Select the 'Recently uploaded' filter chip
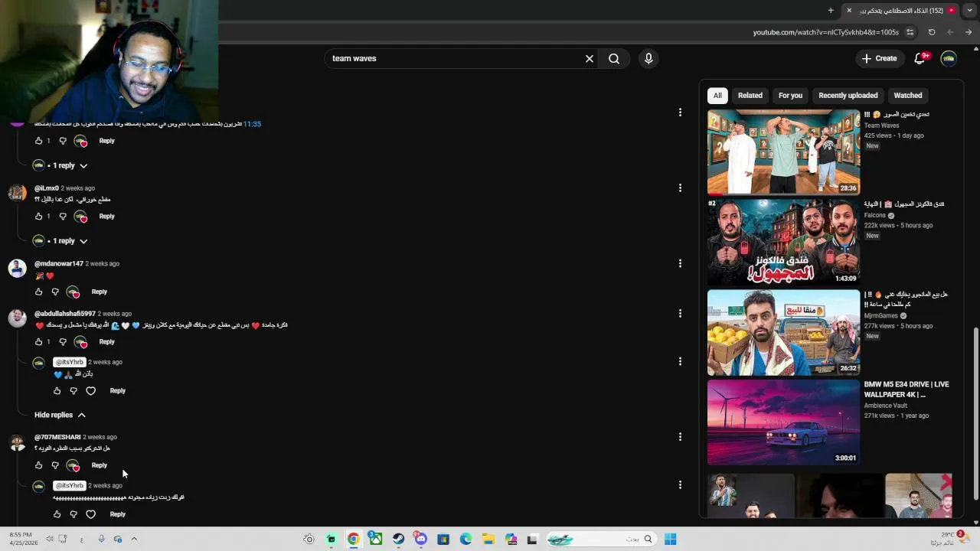Screen dimensions: 980x551 click(848, 96)
